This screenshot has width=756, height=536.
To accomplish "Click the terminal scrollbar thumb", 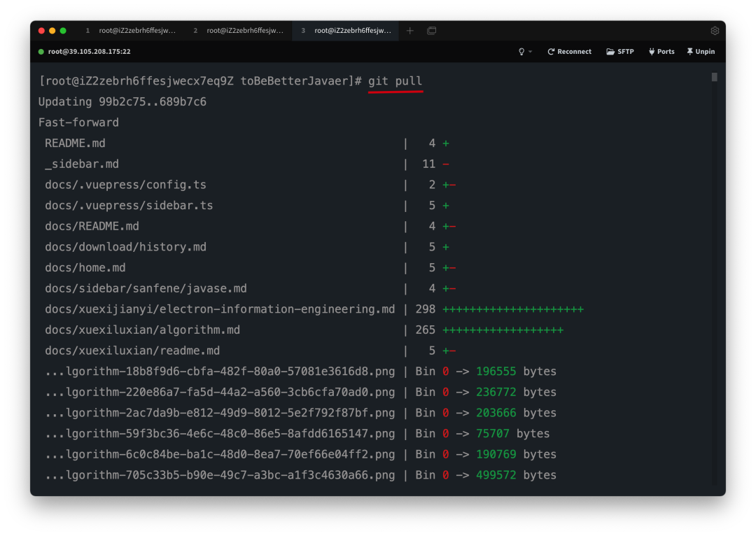I will tap(714, 77).
